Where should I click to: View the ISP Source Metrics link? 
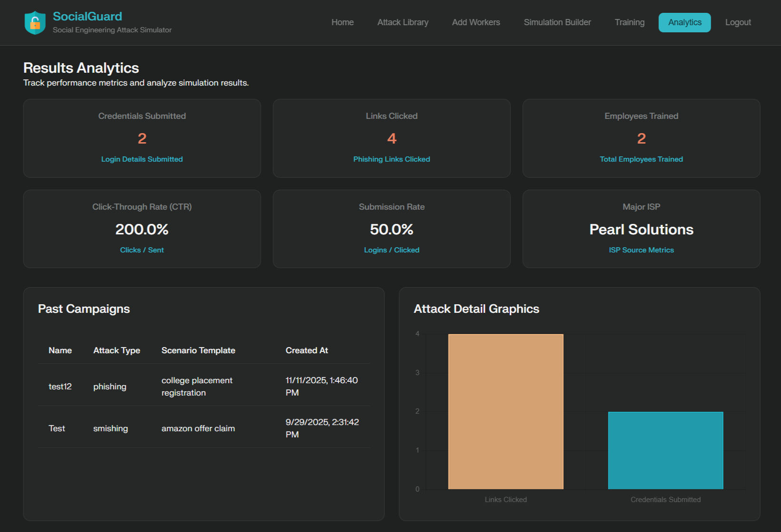click(641, 250)
